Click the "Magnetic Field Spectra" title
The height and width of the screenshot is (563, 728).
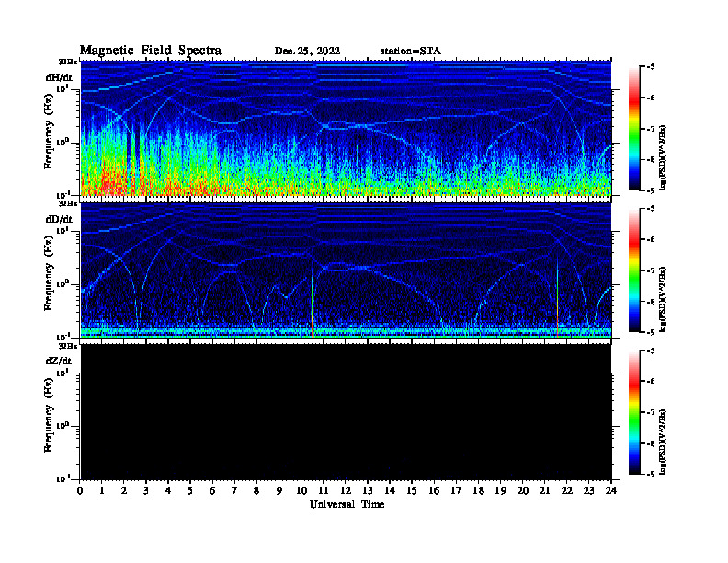(151, 51)
